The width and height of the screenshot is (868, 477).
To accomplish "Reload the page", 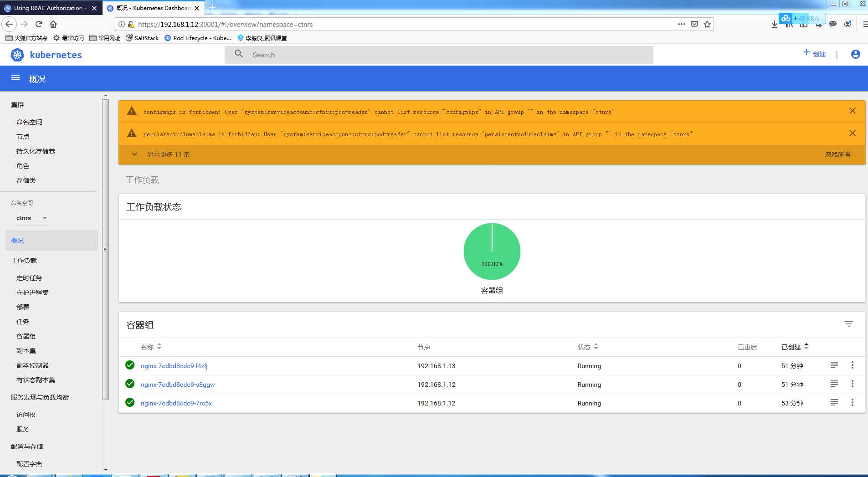I will [x=39, y=24].
